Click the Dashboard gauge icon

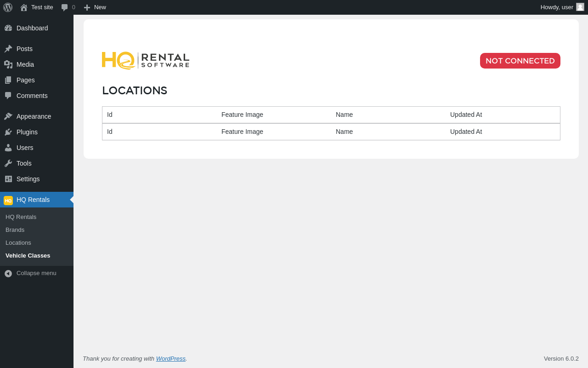[8, 28]
